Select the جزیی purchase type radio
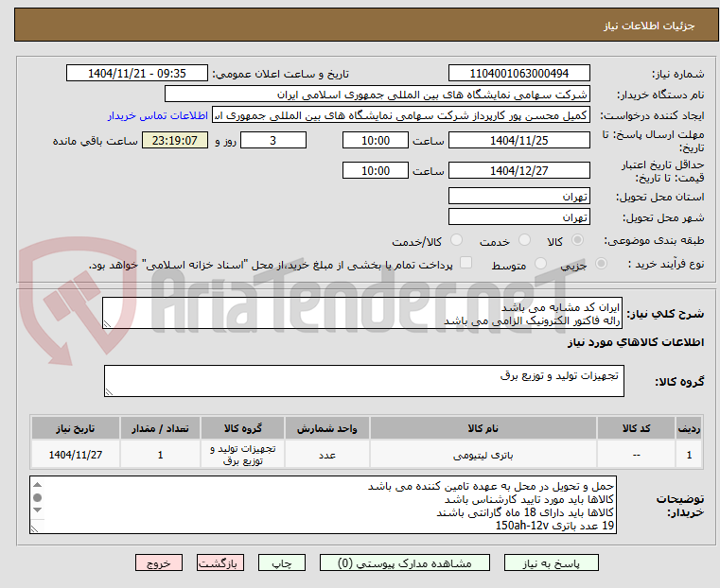Image resolution: width=720 pixels, height=588 pixels. (601, 263)
